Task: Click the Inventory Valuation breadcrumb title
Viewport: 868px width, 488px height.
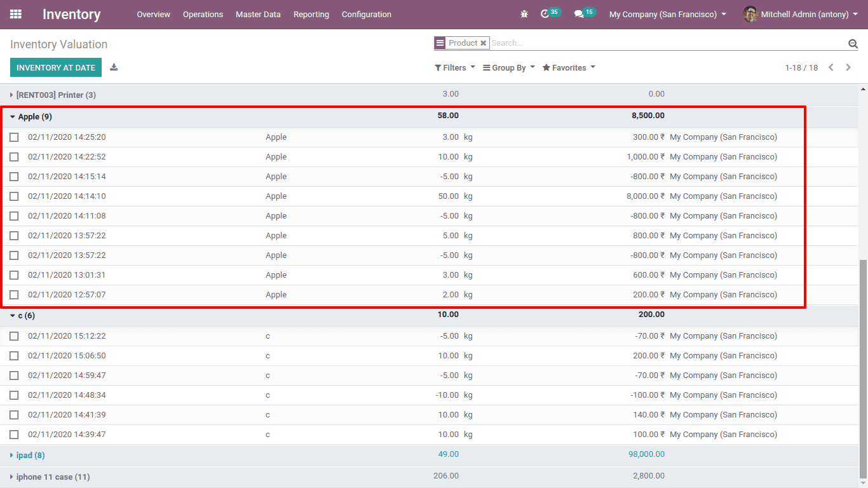Action: click(59, 44)
